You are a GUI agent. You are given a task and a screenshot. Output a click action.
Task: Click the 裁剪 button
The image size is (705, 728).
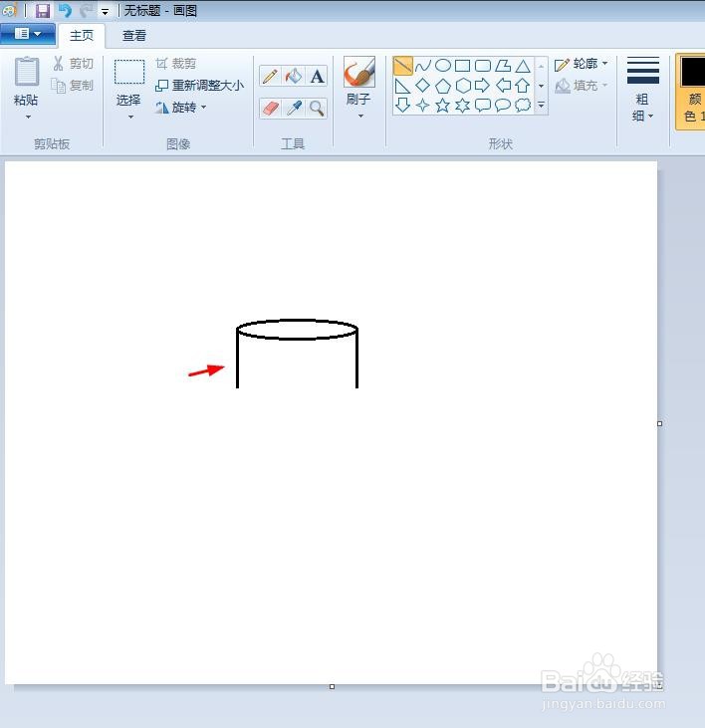point(175,63)
